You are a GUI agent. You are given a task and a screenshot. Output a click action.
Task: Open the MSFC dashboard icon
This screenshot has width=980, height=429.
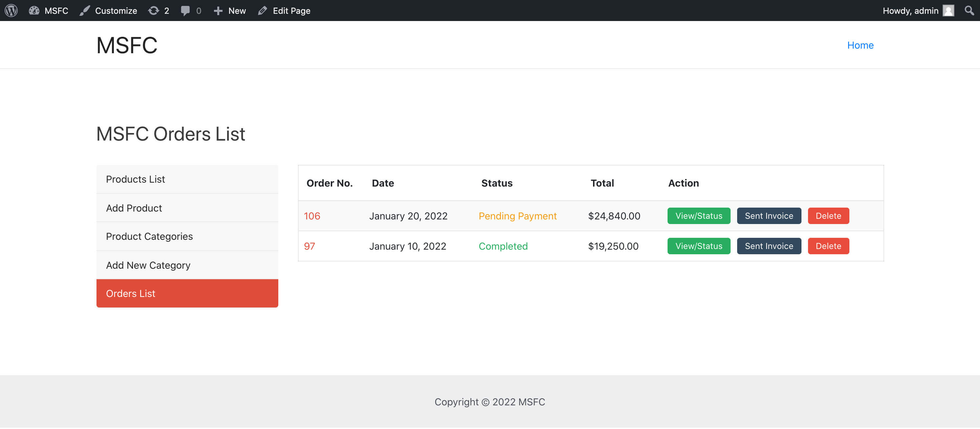[34, 10]
